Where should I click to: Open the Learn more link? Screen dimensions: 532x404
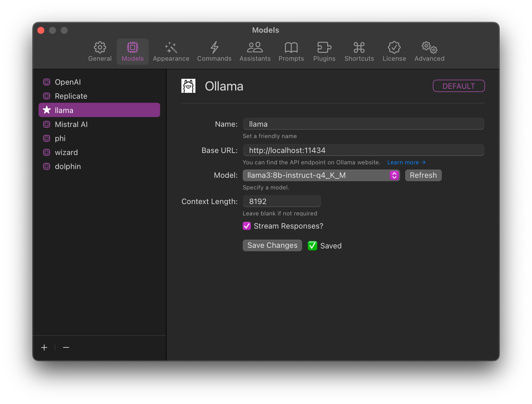[406, 162]
